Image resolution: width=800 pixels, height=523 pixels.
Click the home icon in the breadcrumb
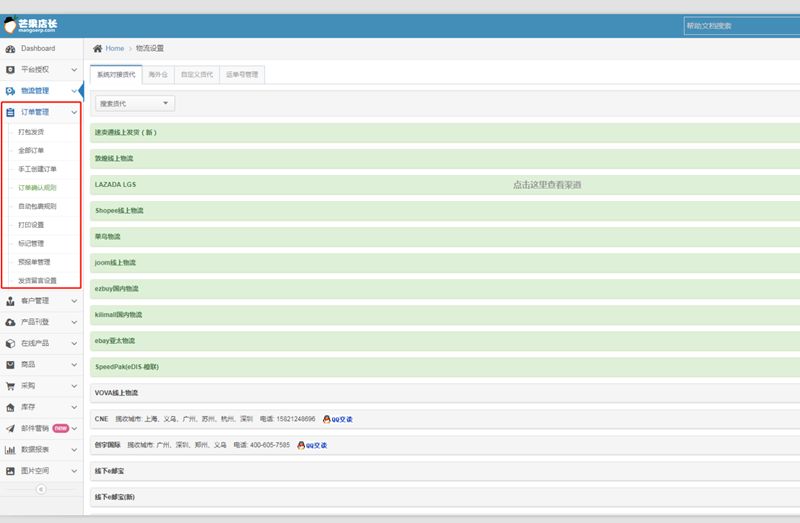click(97, 48)
